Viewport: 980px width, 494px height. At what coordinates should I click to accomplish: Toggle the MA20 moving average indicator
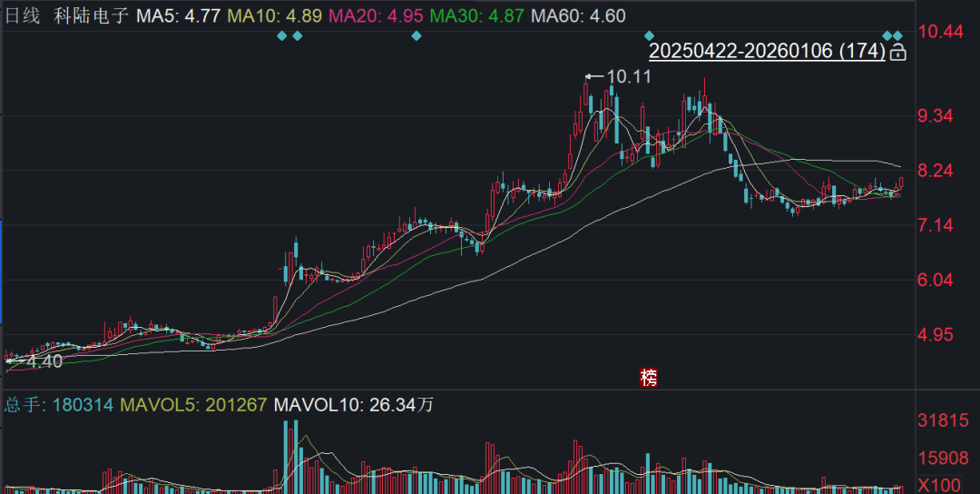coord(376,16)
